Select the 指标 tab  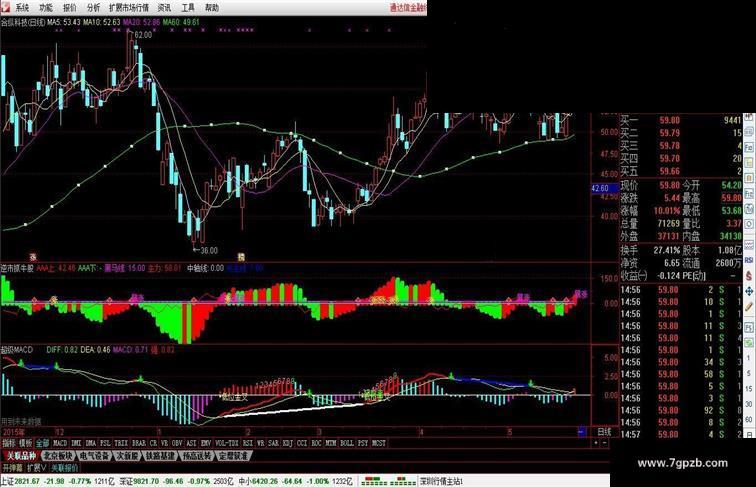(x=10, y=443)
